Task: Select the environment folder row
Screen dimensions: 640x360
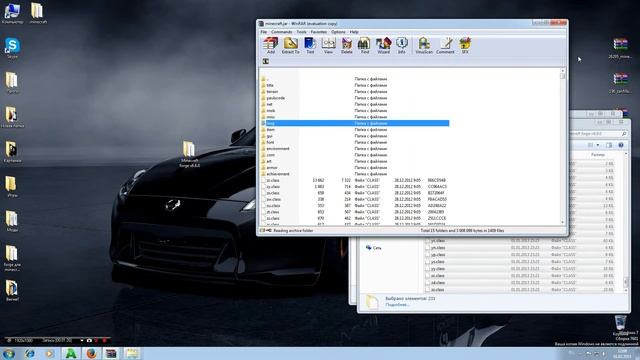Action: [355, 149]
